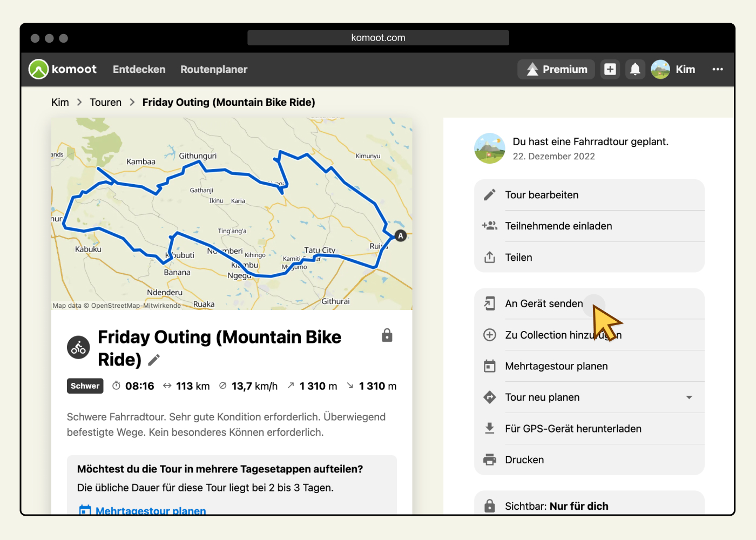Click the average speed icon
Screen dimensions: 756x540
click(x=222, y=386)
